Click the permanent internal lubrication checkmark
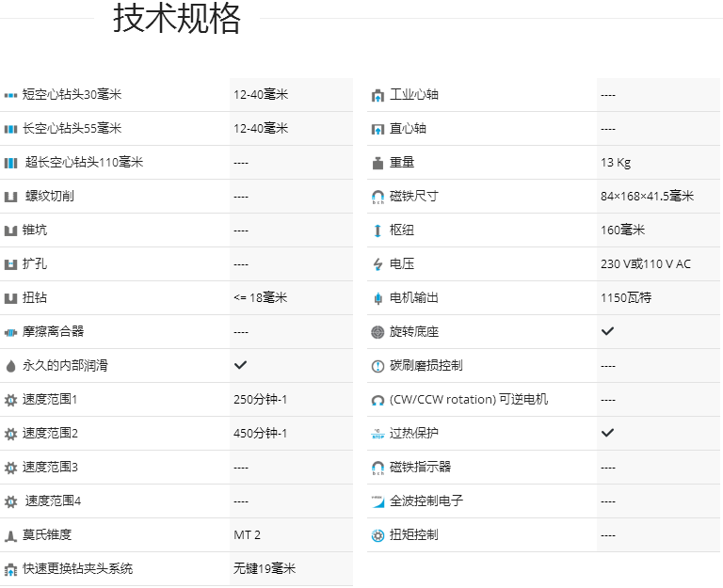Viewport: 723px width, 588px height. click(240, 365)
